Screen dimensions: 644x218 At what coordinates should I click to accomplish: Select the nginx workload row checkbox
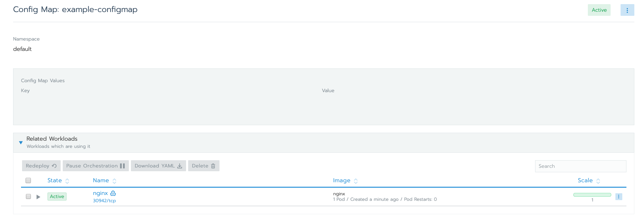point(28,196)
